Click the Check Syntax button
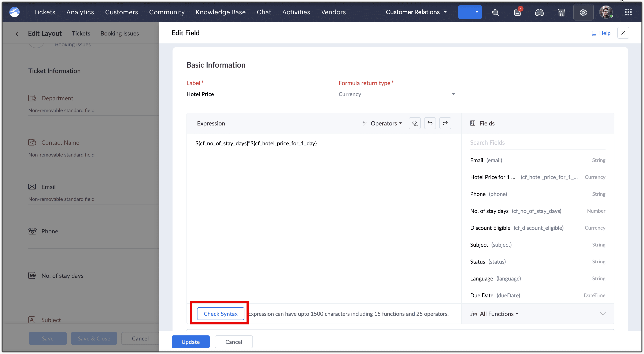This screenshot has height=354, width=644. click(x=221, y=313)
